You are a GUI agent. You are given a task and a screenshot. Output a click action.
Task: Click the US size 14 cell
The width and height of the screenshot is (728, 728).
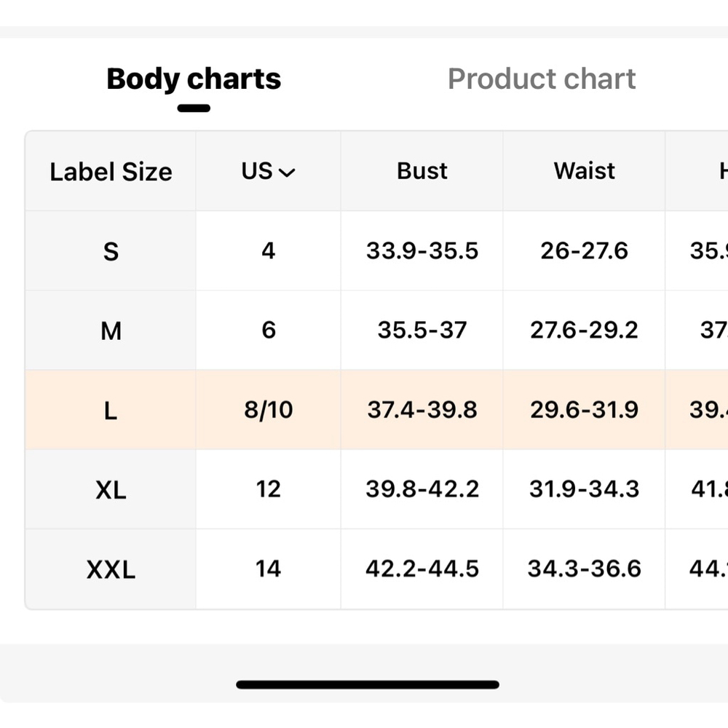pos(269,569)
